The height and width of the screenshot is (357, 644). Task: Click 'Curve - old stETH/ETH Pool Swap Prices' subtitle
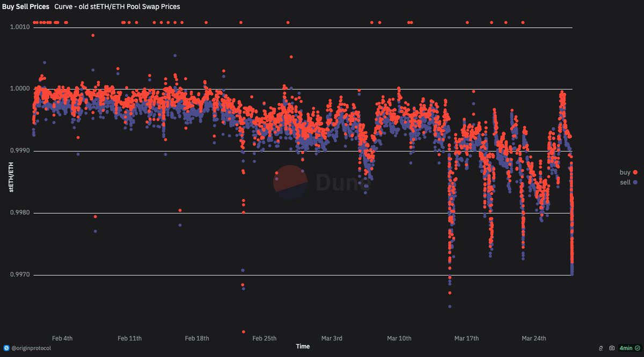coord(117,6)
